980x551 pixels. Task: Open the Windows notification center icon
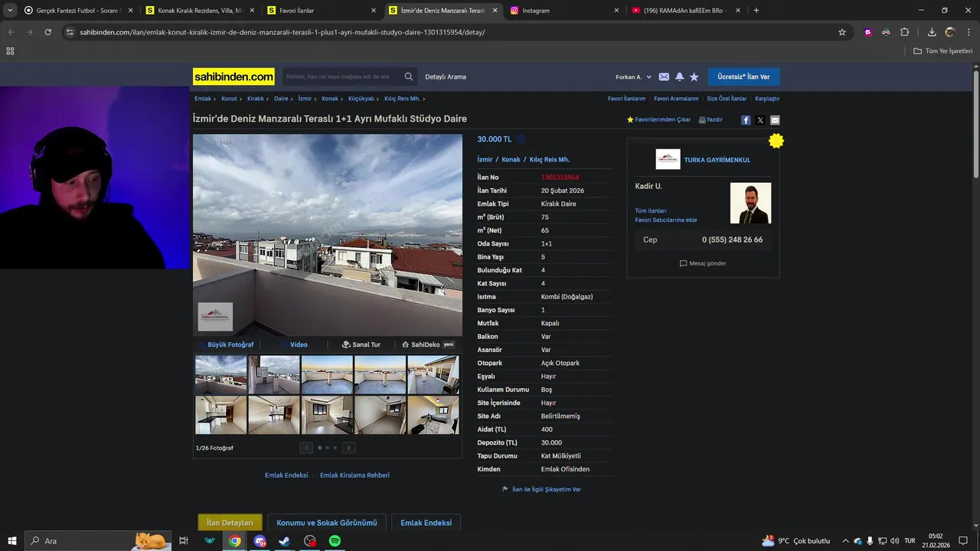point(963,541)
